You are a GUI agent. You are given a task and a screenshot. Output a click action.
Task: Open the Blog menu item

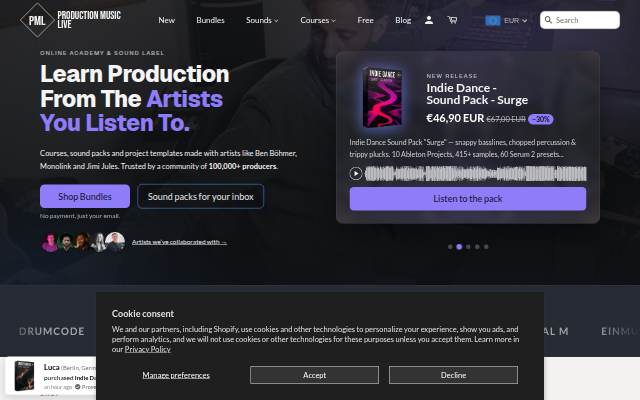coord(403,20)
